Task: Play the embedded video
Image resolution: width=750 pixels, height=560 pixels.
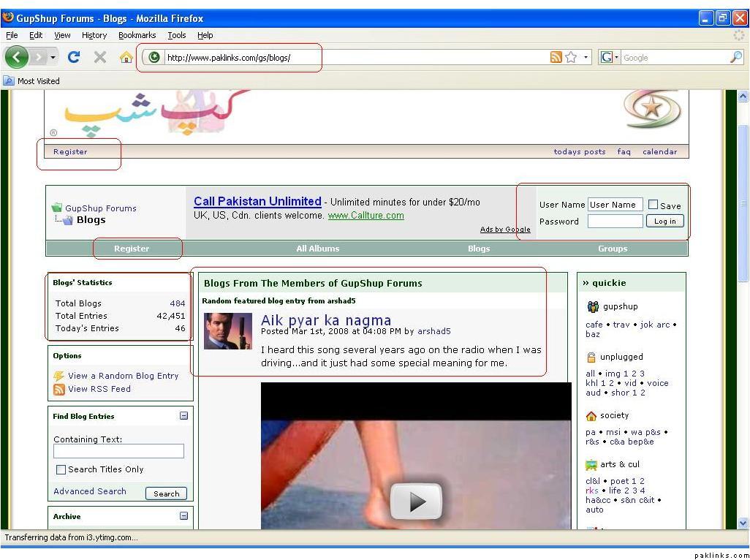Action: pos(416,502)
